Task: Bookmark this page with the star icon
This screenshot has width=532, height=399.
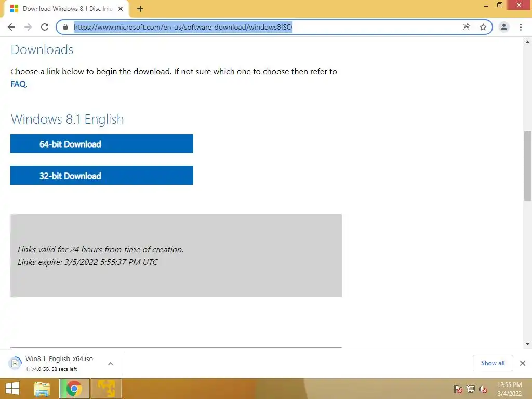Action: 483,27
